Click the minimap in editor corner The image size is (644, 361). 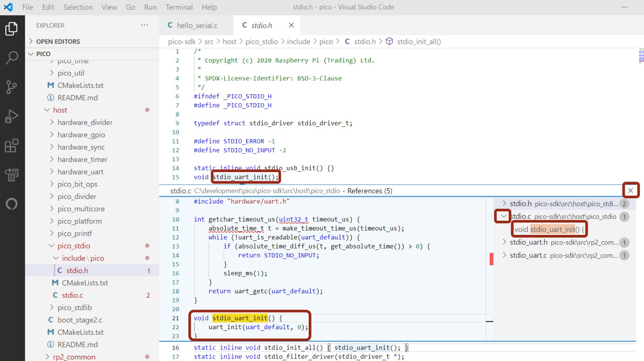pyautogui.click(x=641, y=56)
